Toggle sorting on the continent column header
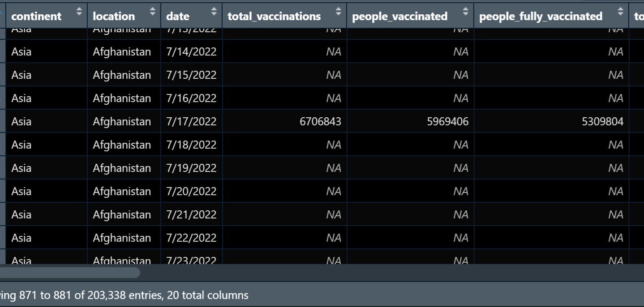Image resolution: width=644 pixels, height=307 pixels. tap(36, 16)
